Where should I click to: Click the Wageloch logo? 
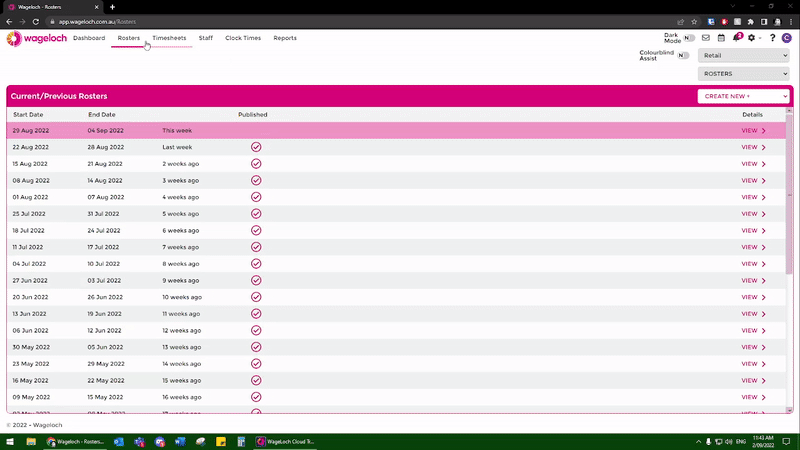point(36,38)
